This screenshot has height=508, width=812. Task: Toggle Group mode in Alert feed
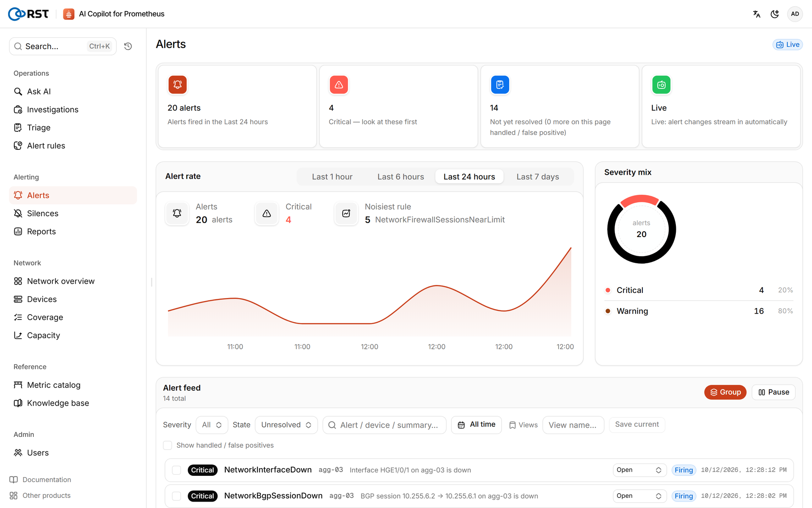tap(725, 392)
